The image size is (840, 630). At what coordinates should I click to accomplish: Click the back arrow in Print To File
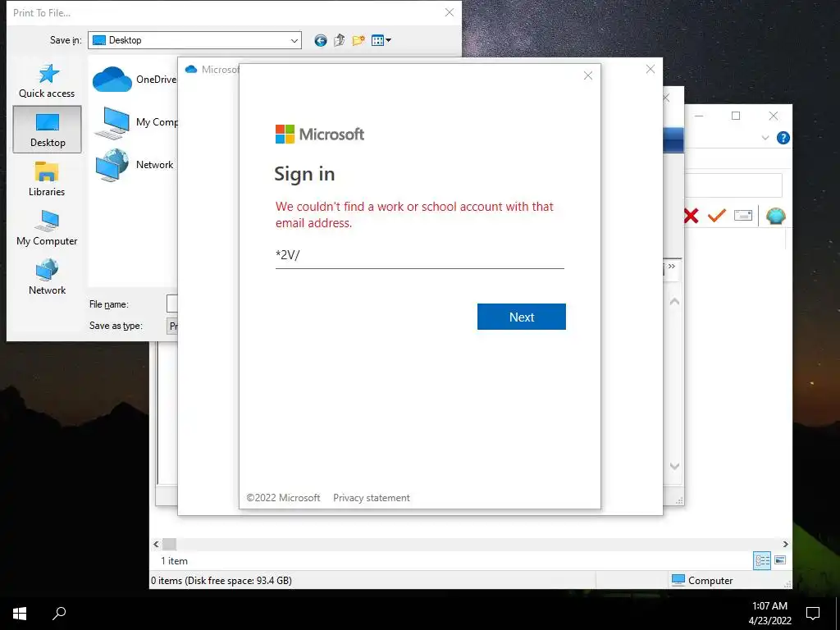point(321,40)
